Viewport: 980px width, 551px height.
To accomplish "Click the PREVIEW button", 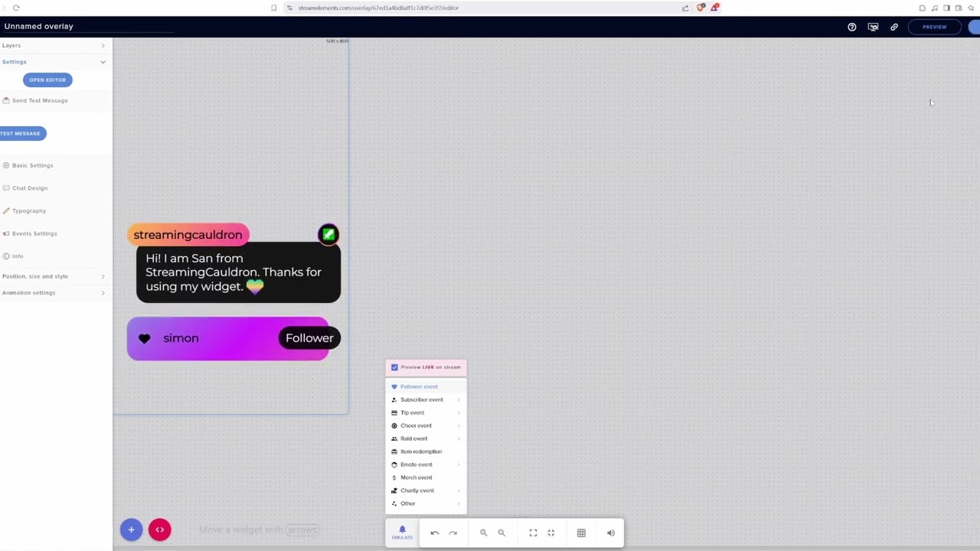I will pyautogui.click(x=934, y=27).
